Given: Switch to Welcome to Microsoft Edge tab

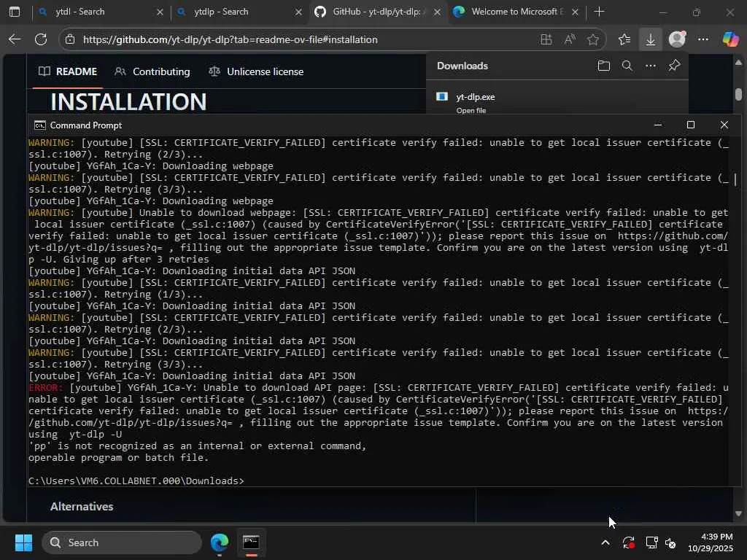Looking at the screenshot, I should 514,12.
